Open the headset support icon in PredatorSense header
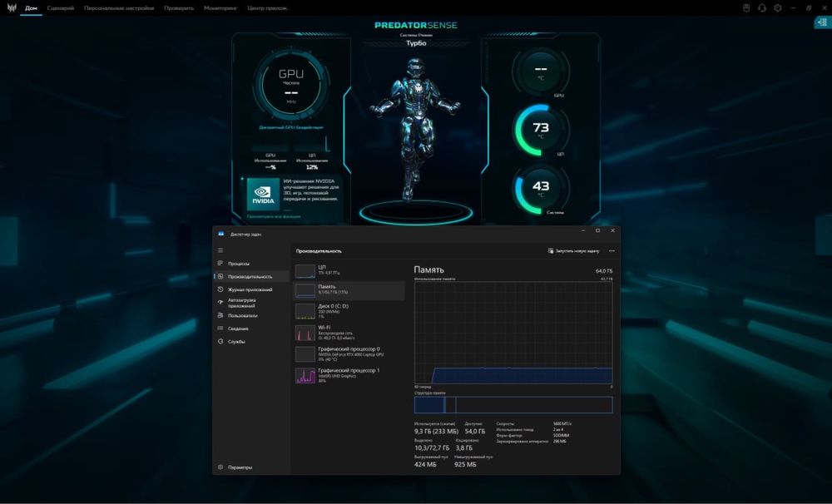Viewport: 832px width, 504px height. pyautogui.click(x=762, y=8)
